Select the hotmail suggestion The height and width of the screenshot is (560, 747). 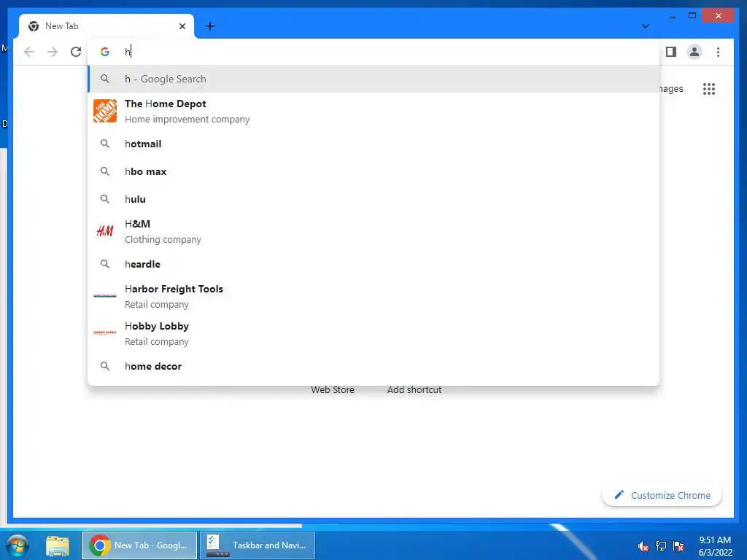[374, 144]
